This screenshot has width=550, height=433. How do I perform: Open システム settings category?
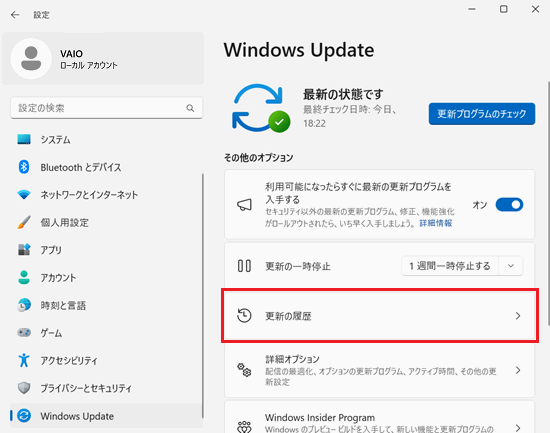tap(106, 139)
